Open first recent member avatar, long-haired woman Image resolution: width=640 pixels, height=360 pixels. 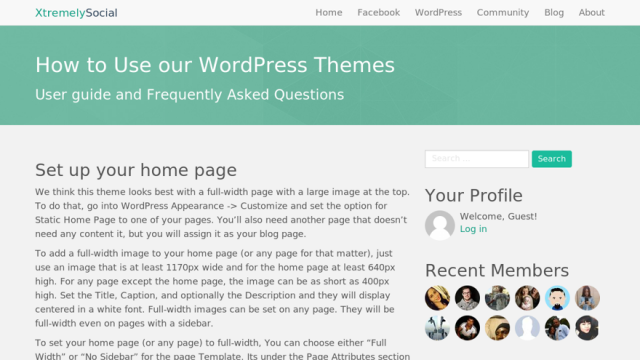437,298
